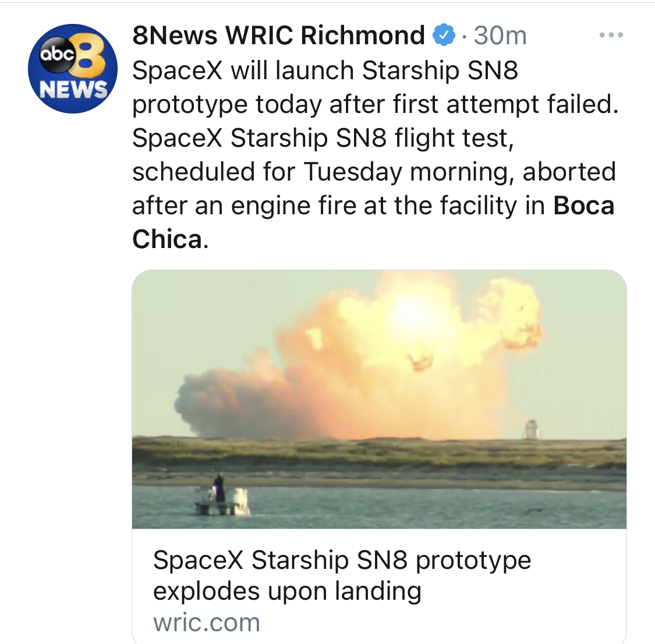Click the blue verified badge
This screenshot has height=644, width=655.
pos(444,35)
